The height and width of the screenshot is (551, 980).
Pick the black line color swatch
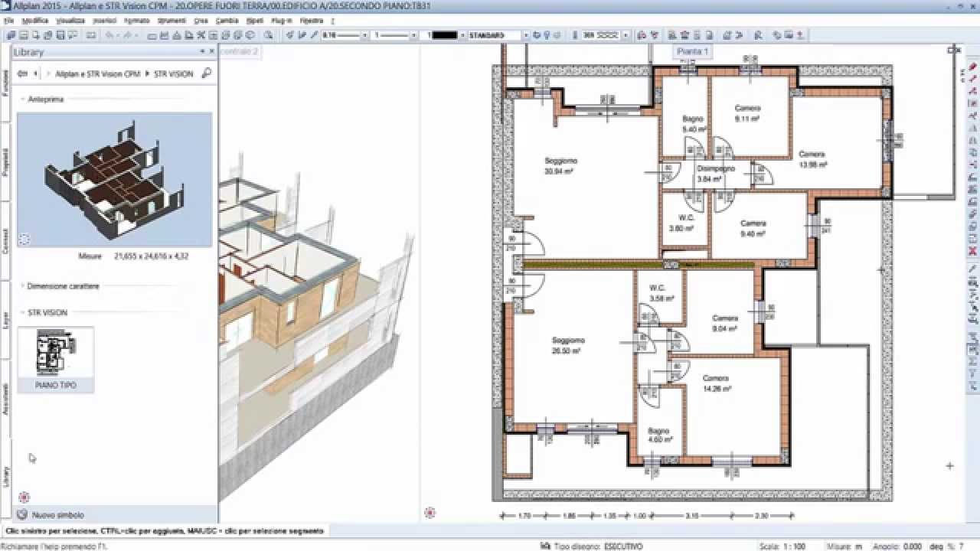point(445,35)
